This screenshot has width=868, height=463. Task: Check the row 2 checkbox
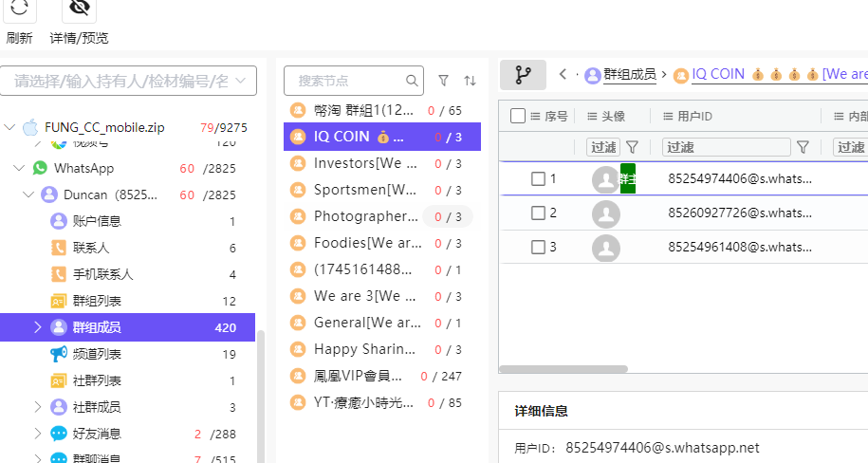point(538,213)
